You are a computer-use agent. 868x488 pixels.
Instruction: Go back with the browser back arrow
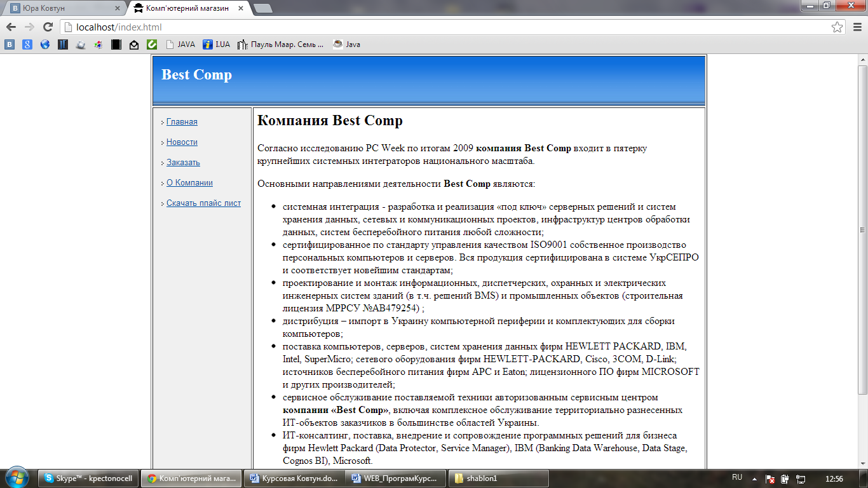pos(11,27)
